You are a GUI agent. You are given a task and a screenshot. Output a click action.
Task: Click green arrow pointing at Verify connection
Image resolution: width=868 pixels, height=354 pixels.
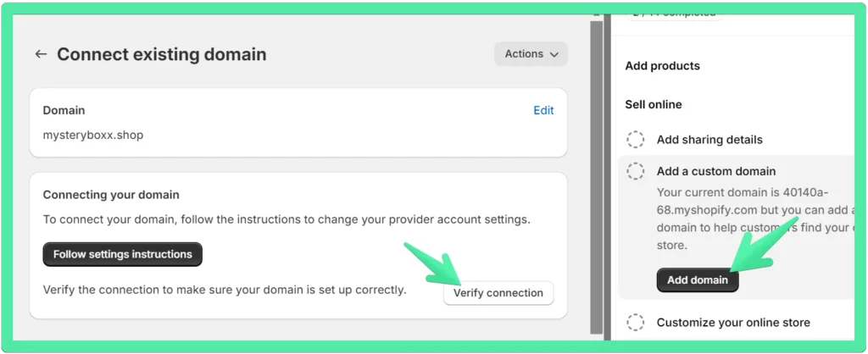(x=433, y=263)
